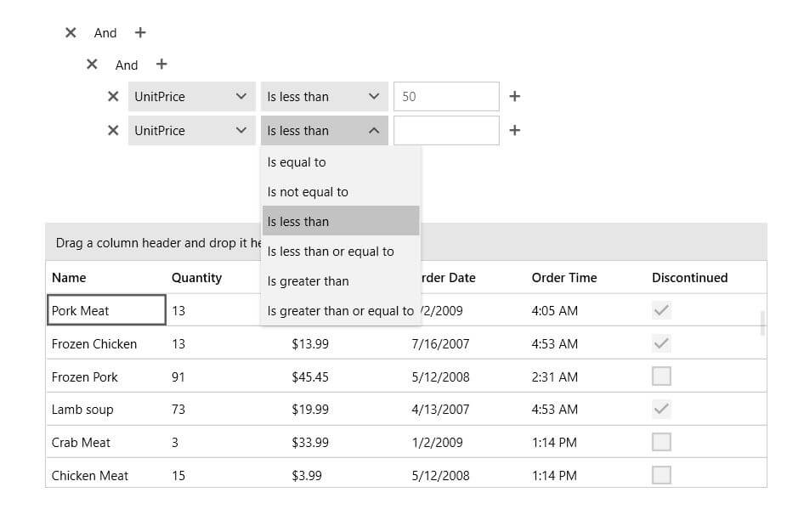Enable Discontinued for Frozen Pork
Screen dimensions: 804x532
pos(661,376)
